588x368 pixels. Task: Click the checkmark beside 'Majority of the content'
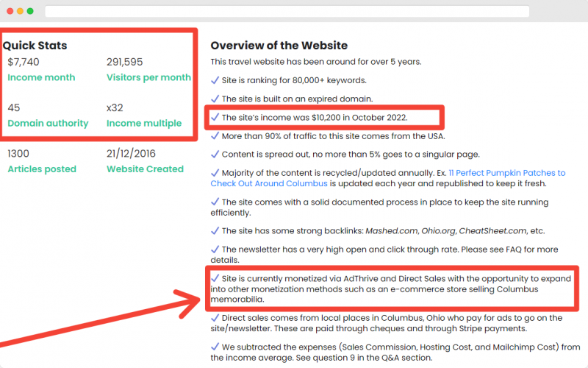tap(215, 172)
